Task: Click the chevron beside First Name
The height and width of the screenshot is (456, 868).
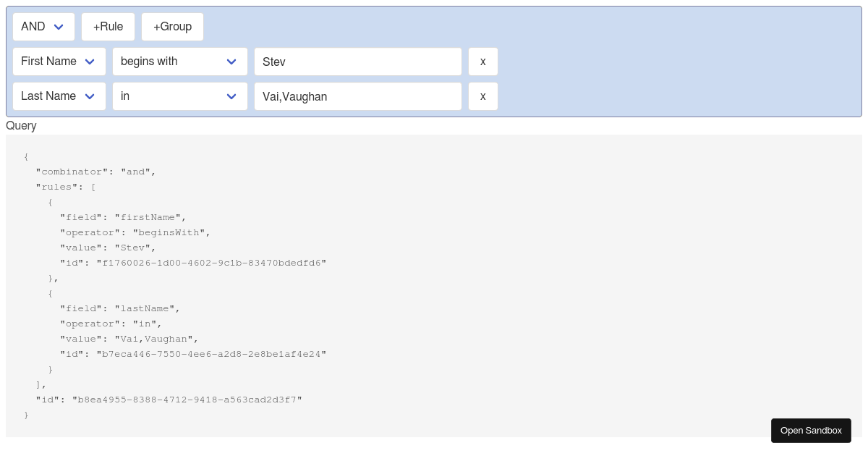Action: pyautogui.click(x=90, y=62)
